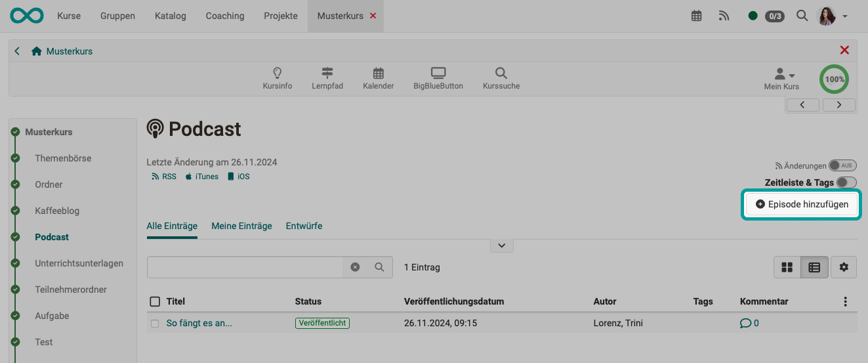Expand the filter chevron below tabs

tap(501, 246)
